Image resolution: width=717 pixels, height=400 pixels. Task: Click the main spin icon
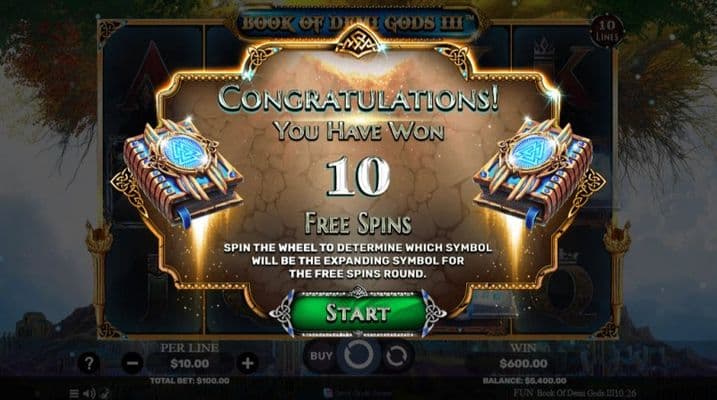coord(358,356)
